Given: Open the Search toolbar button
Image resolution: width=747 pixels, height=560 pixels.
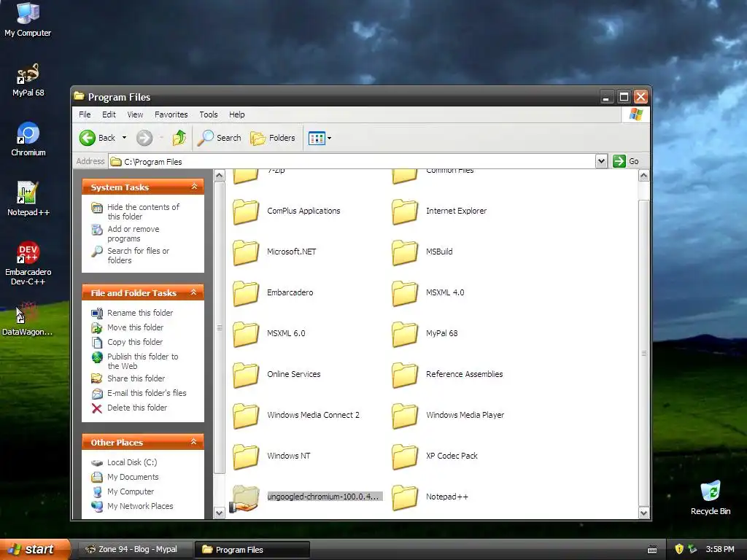Looking at the screenshot, I should click(220, 138).
